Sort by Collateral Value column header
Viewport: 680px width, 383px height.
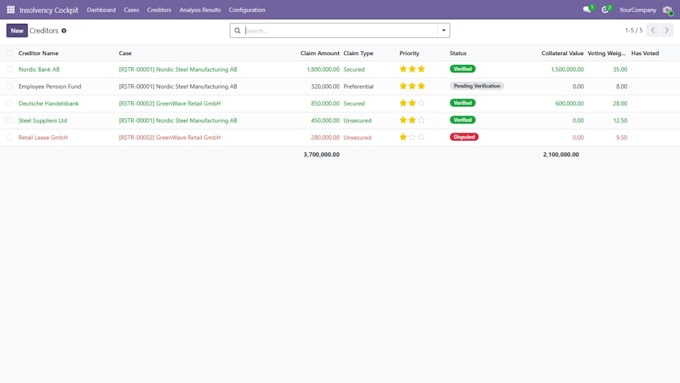562,53
